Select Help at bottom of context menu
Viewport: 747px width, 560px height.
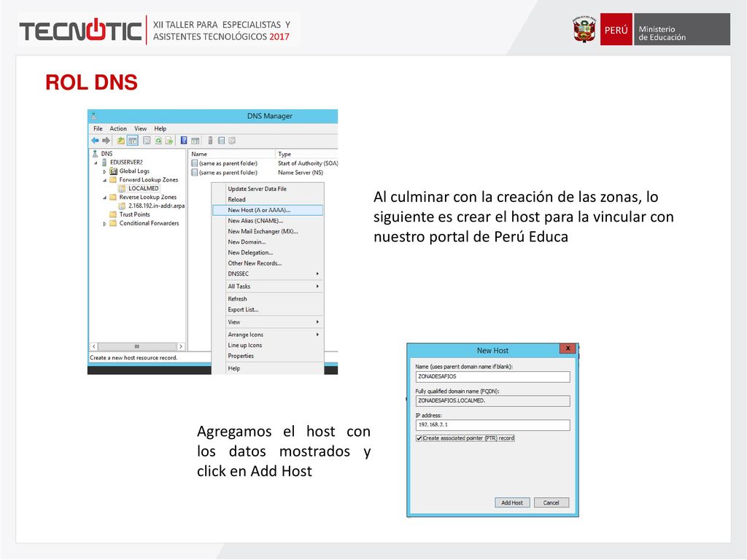pos(268,368)
